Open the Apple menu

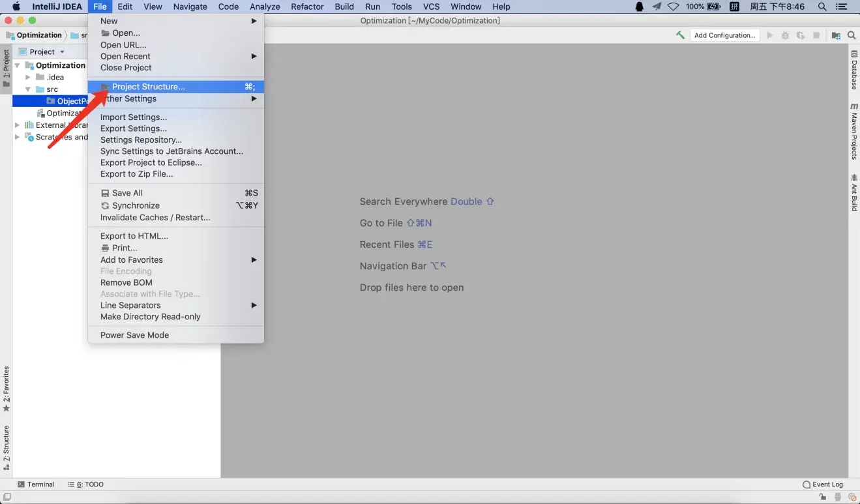coord(16,7)
